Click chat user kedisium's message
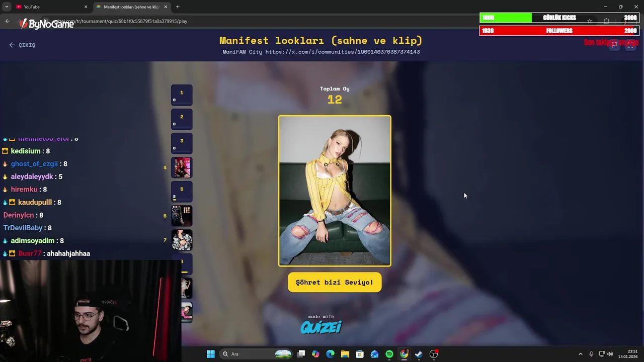Viewport: 644px width, 362px height. click(26, 151)
